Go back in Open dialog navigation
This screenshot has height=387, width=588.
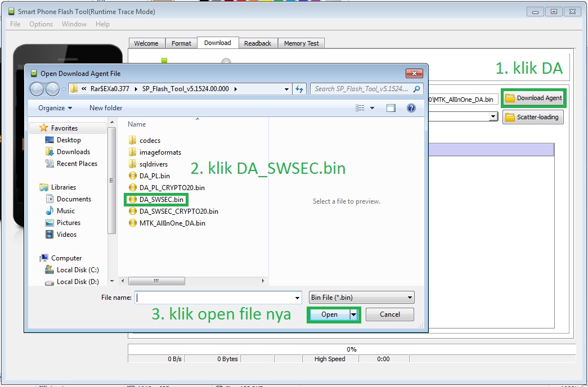click(x=37, y=89)
